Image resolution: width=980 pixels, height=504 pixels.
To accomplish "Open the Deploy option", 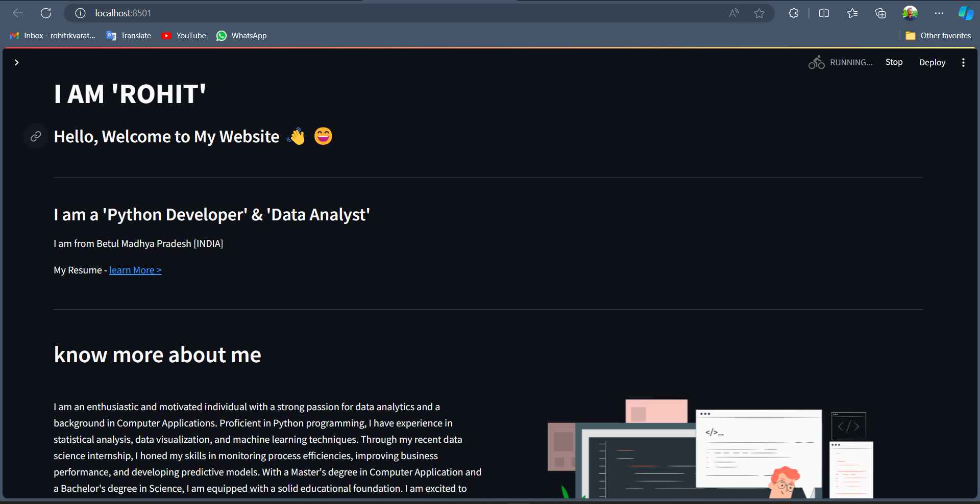I will coord(932,62).
